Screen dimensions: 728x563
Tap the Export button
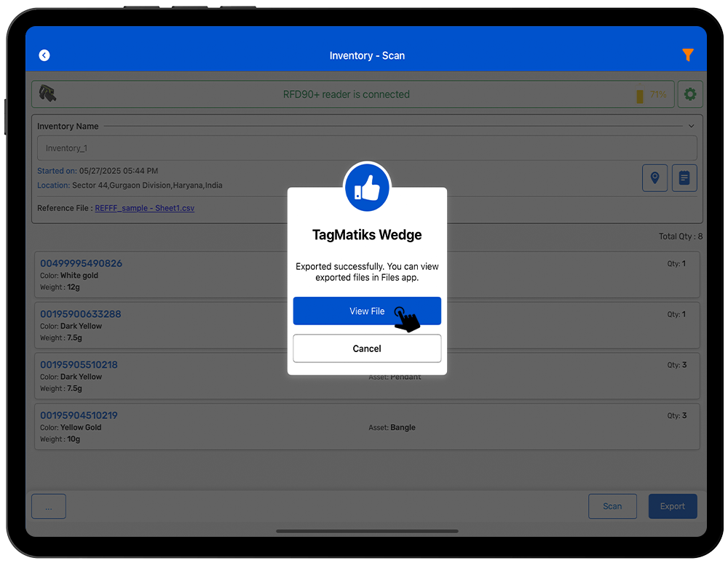(x=672, y=506)
